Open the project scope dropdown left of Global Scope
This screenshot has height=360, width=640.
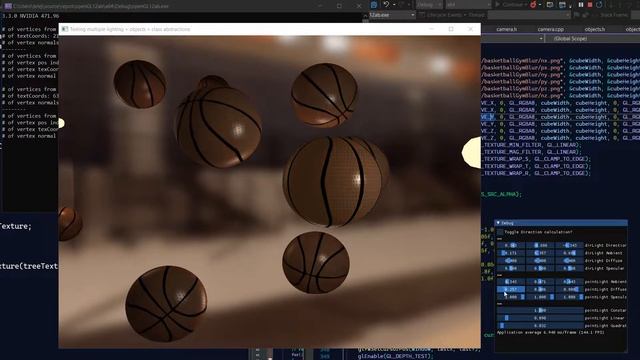[x=513, y=38]
